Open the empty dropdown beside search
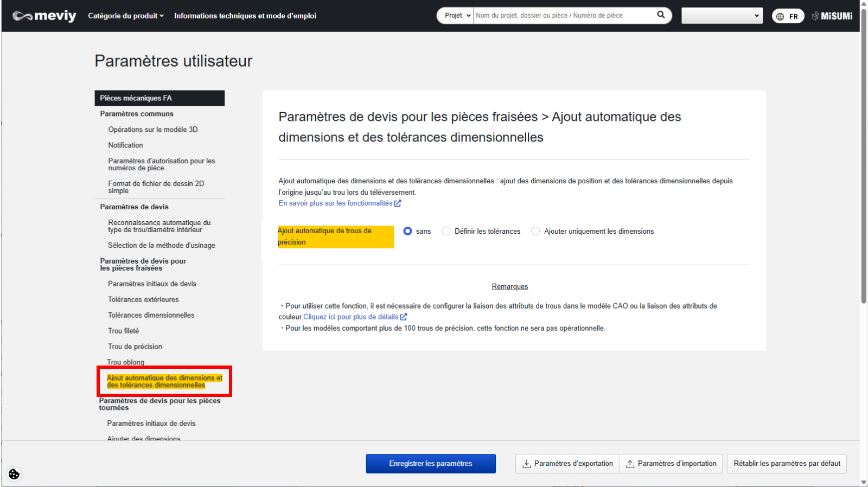The image size is (868, 487). [x=722, y=16]
